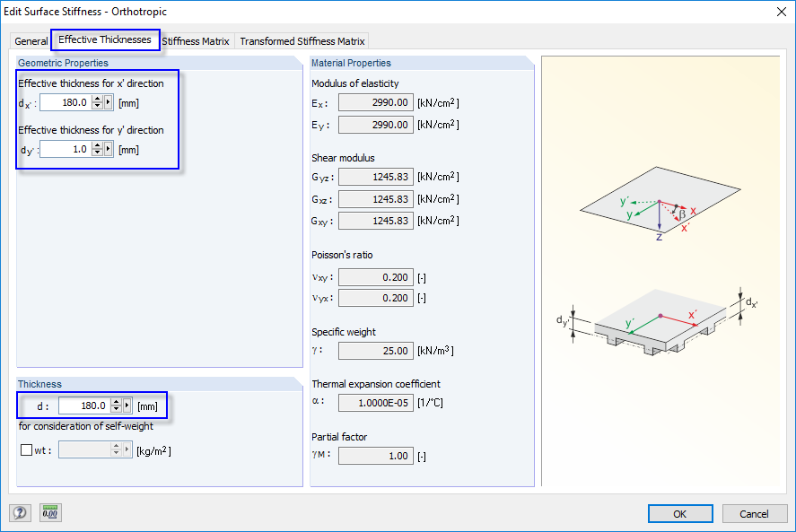Open the units and decimal places settings icon

49,512
